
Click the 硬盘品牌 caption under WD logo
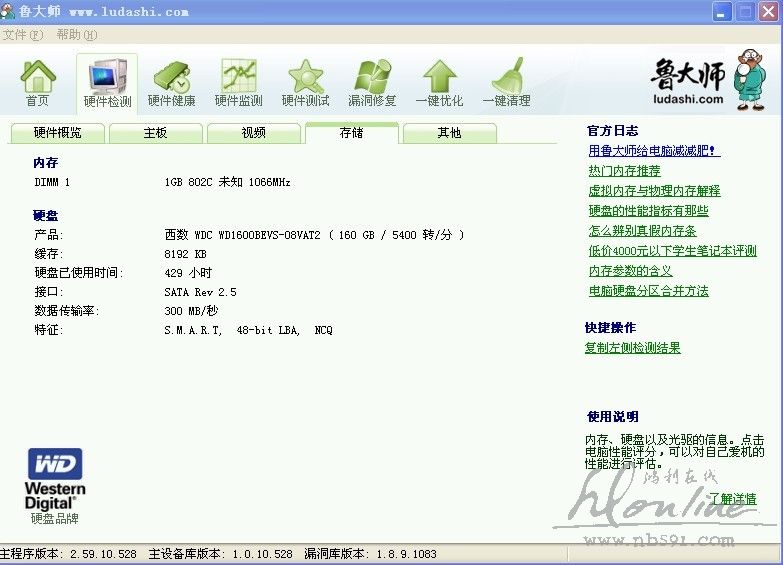coord(55,519)
